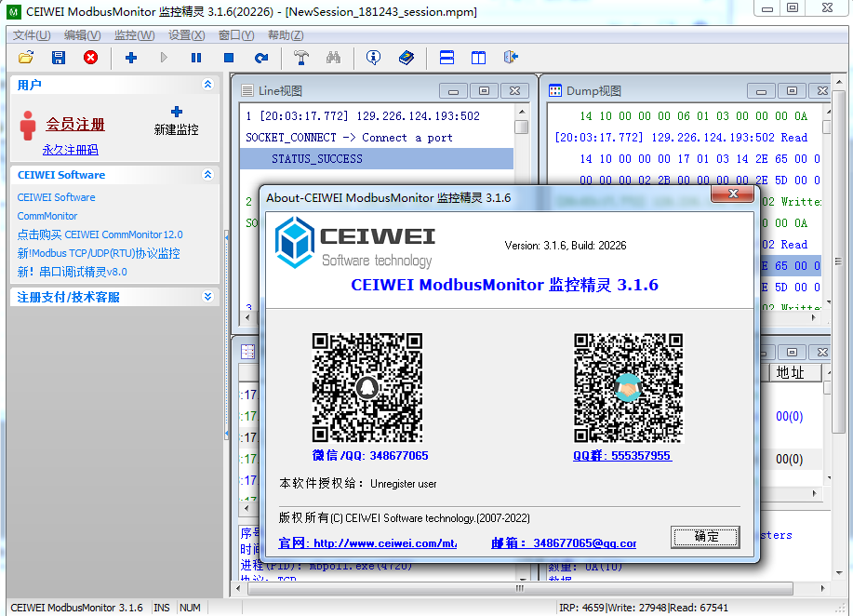Click the Version: 3.1.6, Build: 20226 text

[566, 246]
